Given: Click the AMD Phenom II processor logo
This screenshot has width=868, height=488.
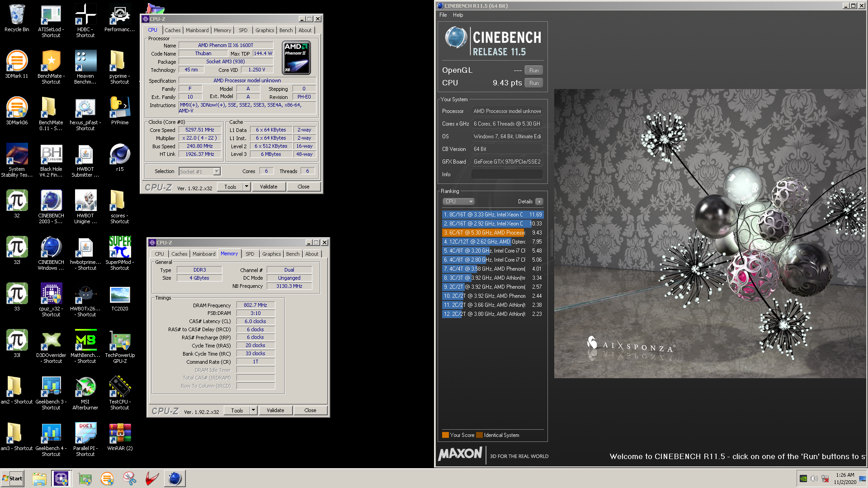Looking at the screenshot, I should coord(296,58).
